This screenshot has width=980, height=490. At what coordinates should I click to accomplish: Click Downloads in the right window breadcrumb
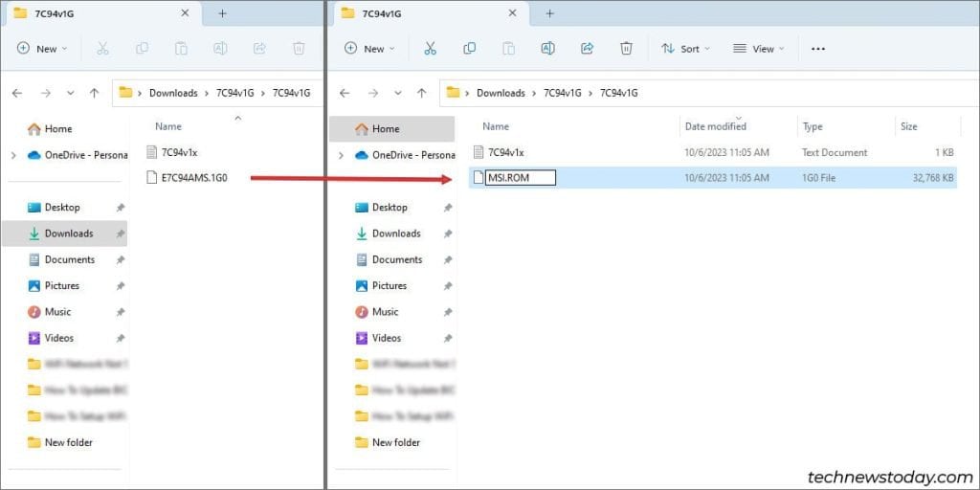pos(501,93)
